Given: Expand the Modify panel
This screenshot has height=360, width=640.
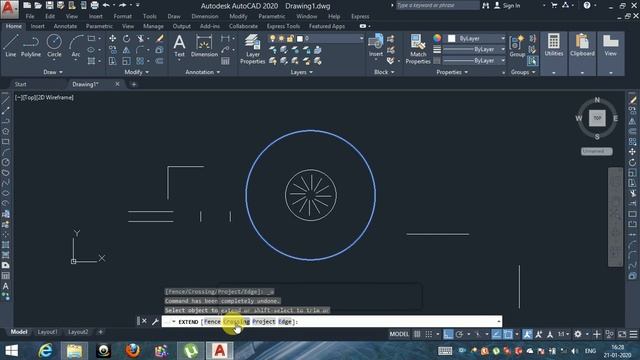Looking at the screenshot, I should pos(137,72).
